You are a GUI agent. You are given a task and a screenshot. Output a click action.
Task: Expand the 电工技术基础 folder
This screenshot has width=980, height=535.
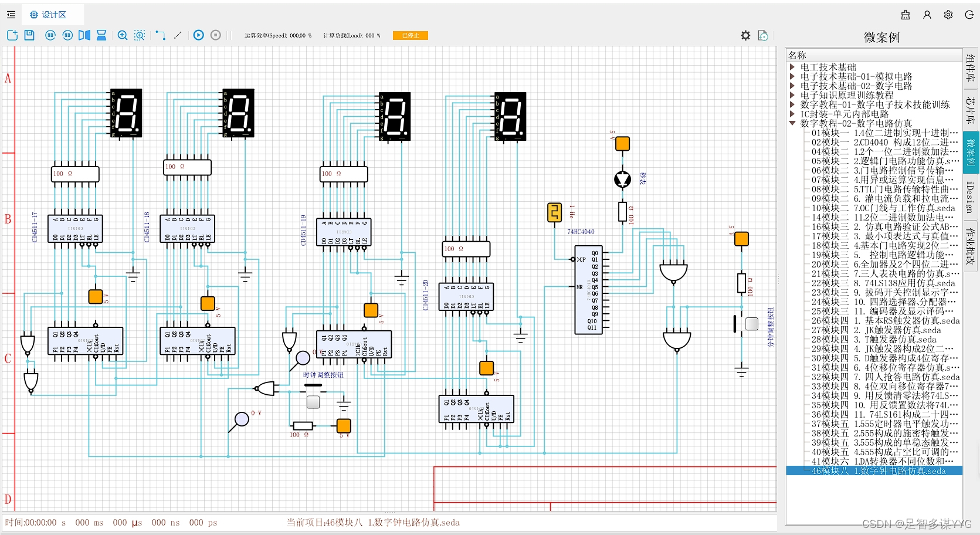click(x=792, y=67)
